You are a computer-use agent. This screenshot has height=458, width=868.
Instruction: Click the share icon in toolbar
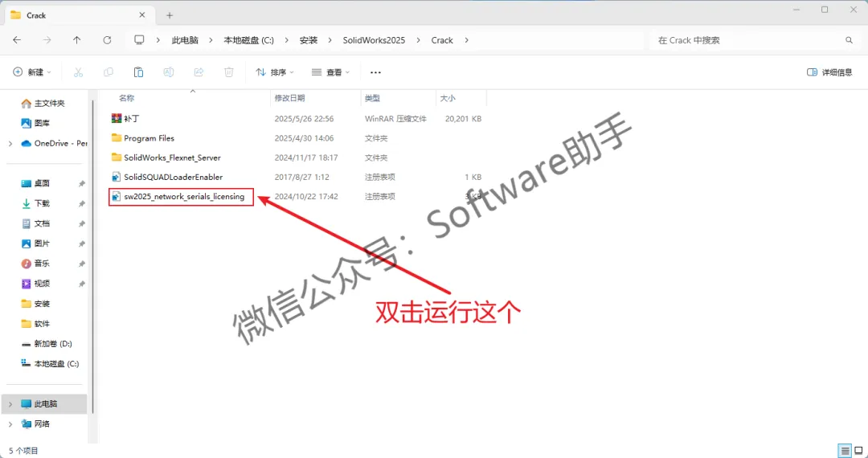pos(199,72)
